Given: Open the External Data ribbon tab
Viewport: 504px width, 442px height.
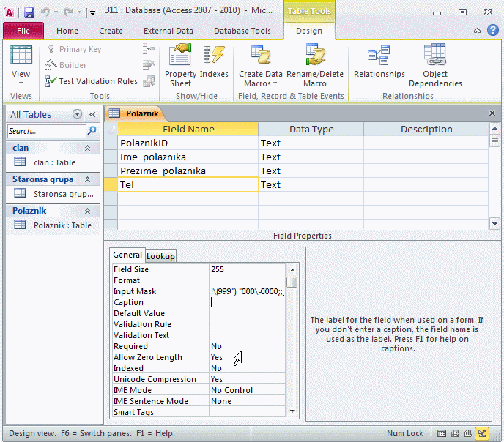Looking at the screenshot, I should click(x=168, y=31).
